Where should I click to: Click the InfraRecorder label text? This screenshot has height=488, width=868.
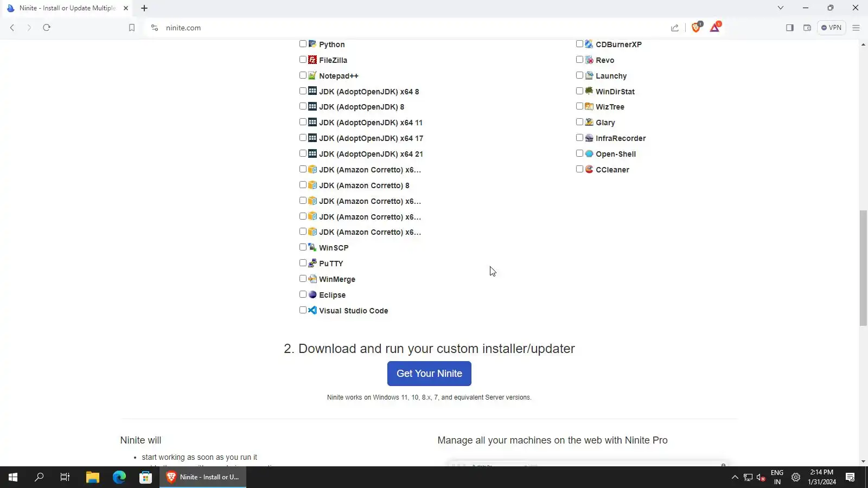[x=621, y=138]
